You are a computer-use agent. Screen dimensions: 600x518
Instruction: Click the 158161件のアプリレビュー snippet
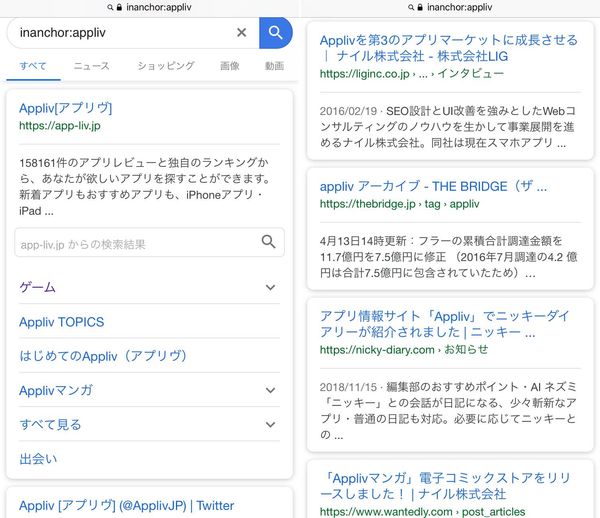(145, 187)
